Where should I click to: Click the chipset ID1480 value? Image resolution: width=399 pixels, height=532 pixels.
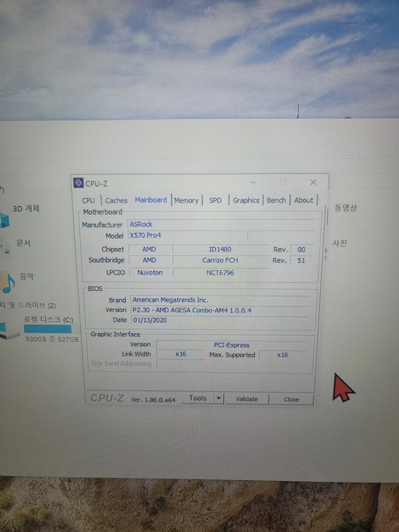coord(220,250)
